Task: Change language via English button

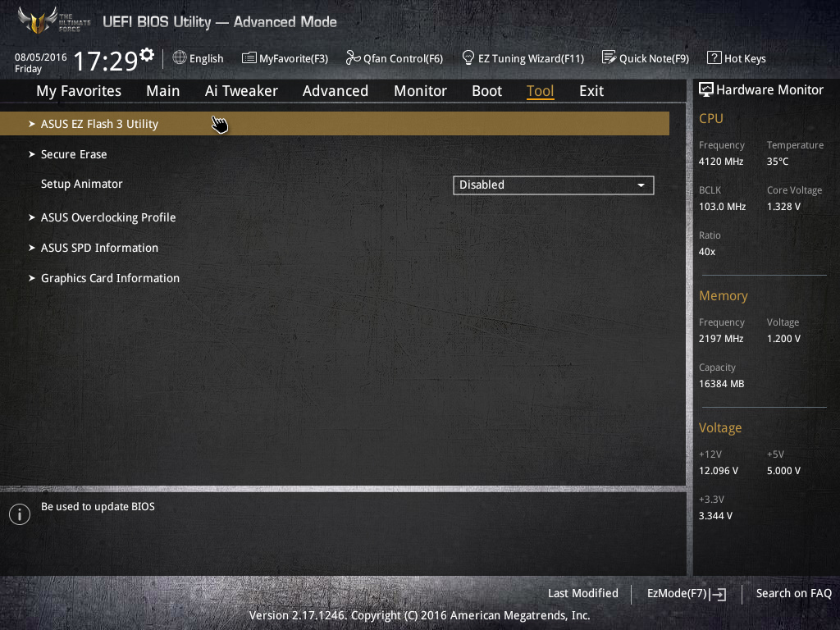Action: click(x=199, y=58)
